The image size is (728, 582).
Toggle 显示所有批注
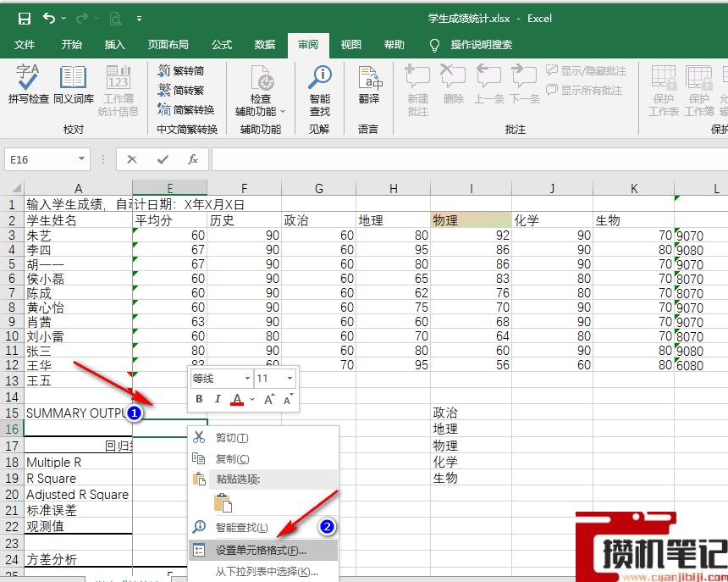(x=584, y=90)
